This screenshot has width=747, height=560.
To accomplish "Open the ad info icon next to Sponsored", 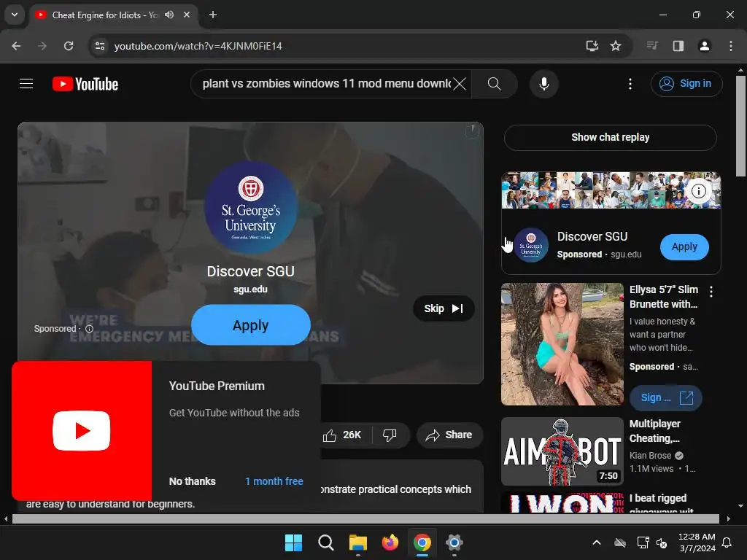I will tap(89, 329).
